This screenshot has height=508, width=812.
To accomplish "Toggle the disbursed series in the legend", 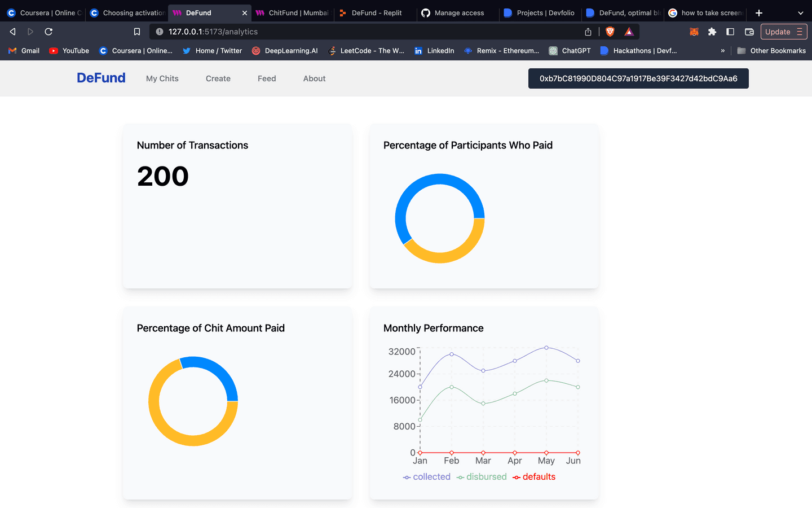I will coord(482,477).
